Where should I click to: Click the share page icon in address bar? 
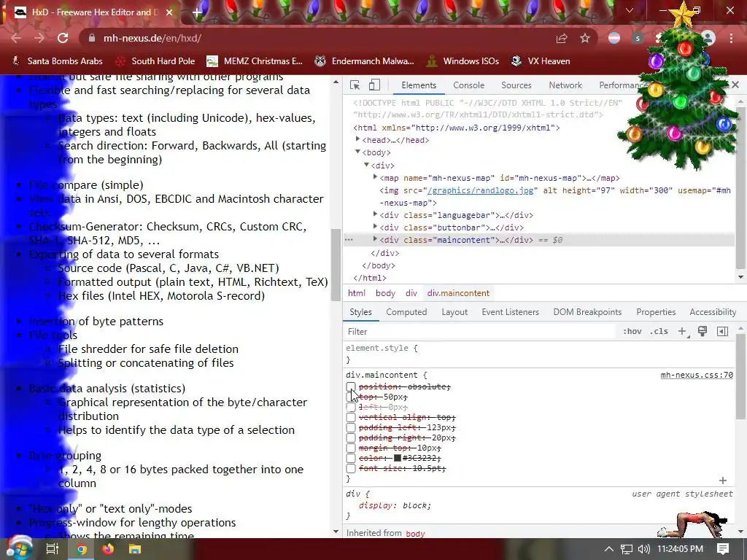pyautogui.click(x=562, y=38)
